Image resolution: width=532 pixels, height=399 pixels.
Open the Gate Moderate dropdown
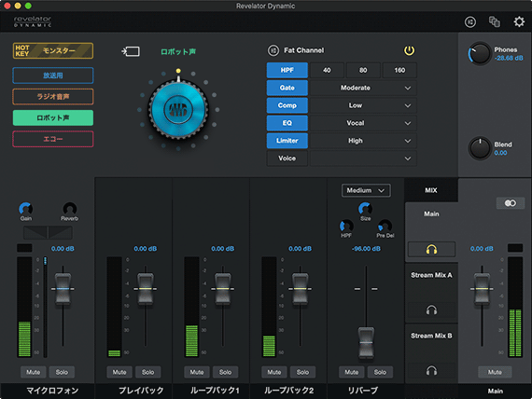363,88
